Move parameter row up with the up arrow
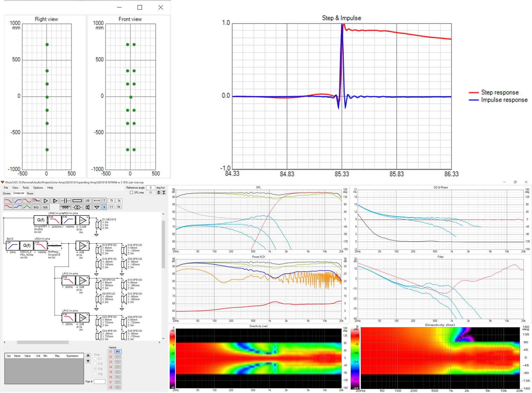 click(x=88, y=355)
